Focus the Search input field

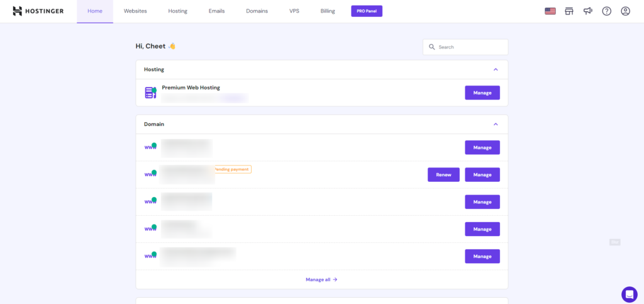(470, 47)
